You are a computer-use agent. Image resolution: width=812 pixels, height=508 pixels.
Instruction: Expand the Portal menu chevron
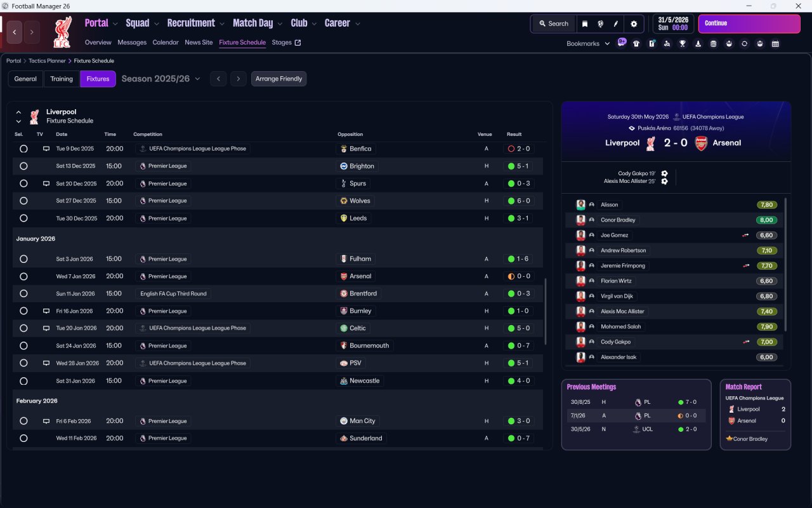[x=115, y=23]
